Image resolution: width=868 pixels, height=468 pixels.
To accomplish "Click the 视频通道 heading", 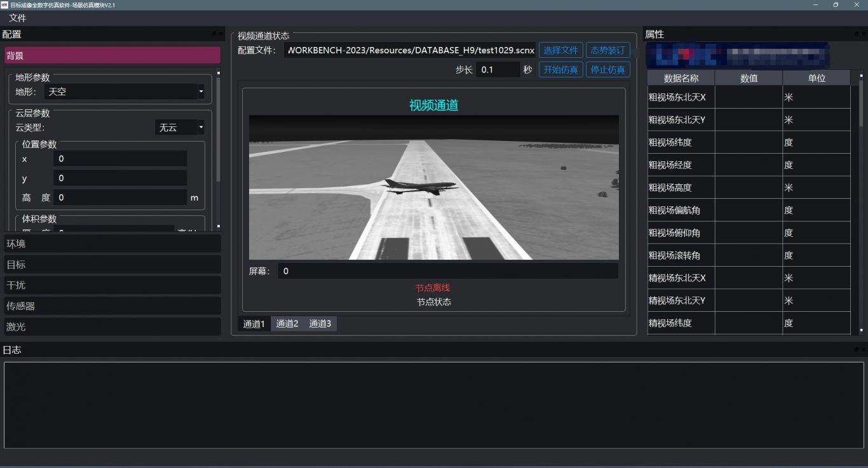I will (x=433, y=105).
